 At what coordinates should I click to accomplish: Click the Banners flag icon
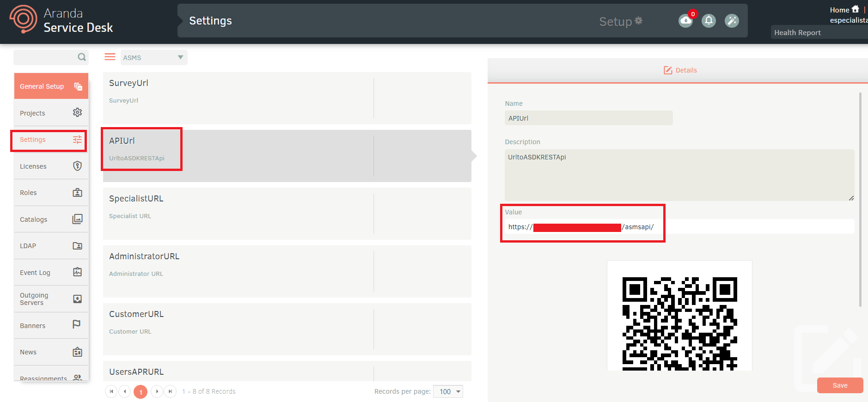click(77, 324)
